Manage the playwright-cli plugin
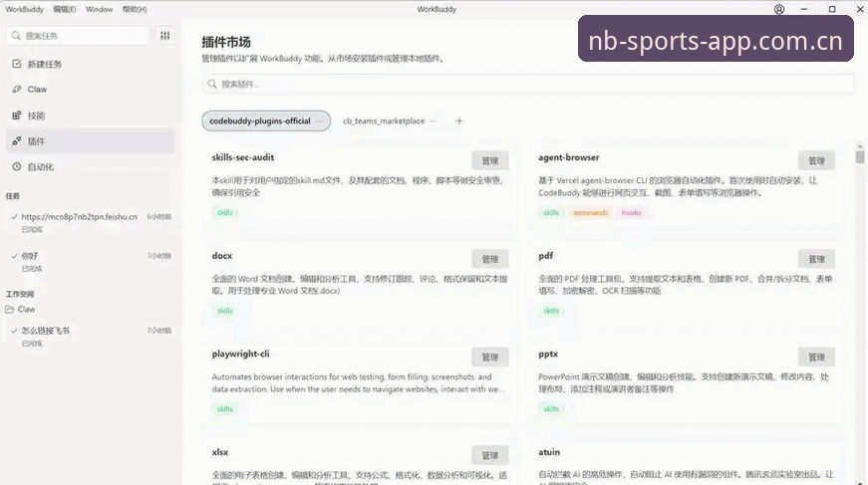This screenshot has height=485, width=868. tap(490, 358)
